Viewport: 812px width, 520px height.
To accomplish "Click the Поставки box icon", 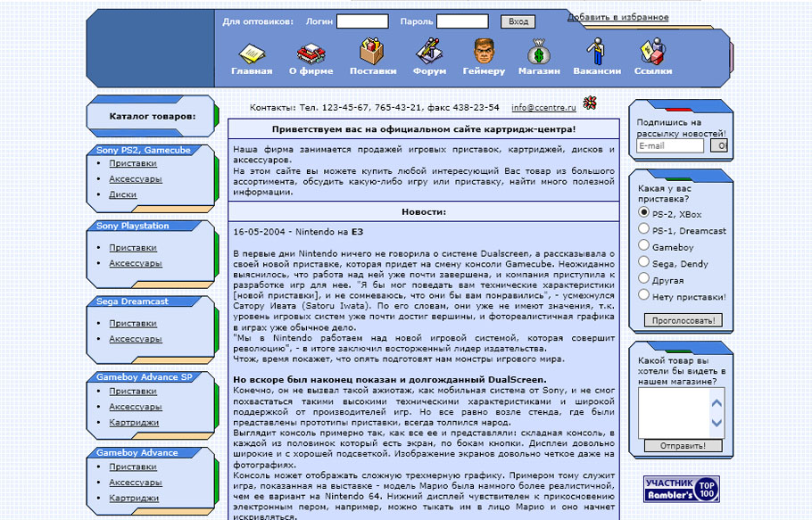I will coord(372,52).
